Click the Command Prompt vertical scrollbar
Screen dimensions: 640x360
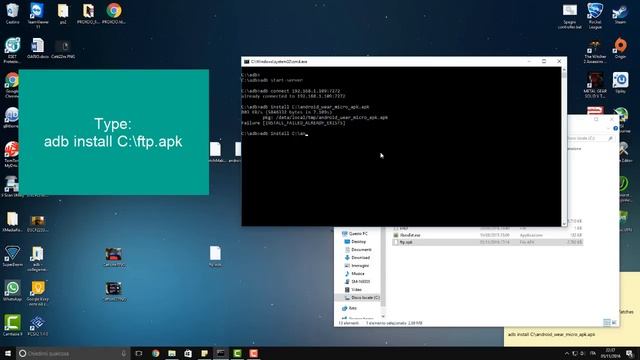click(x=564, y=146)
